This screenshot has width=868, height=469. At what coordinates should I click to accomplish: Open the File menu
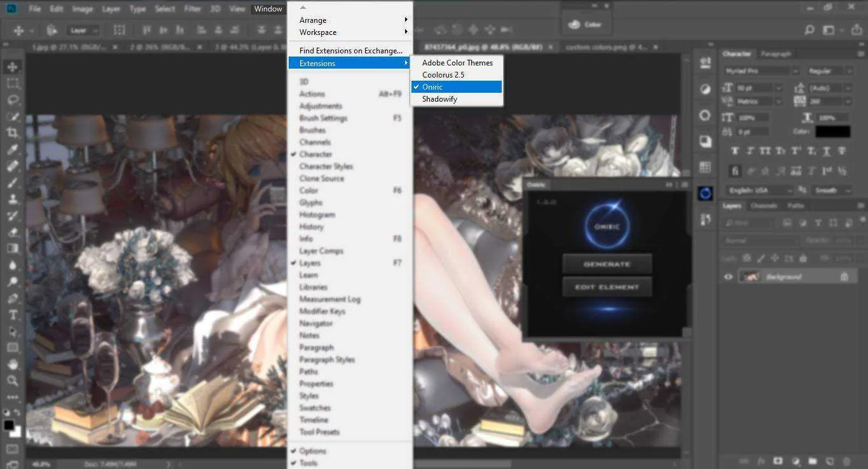[35, 9]
